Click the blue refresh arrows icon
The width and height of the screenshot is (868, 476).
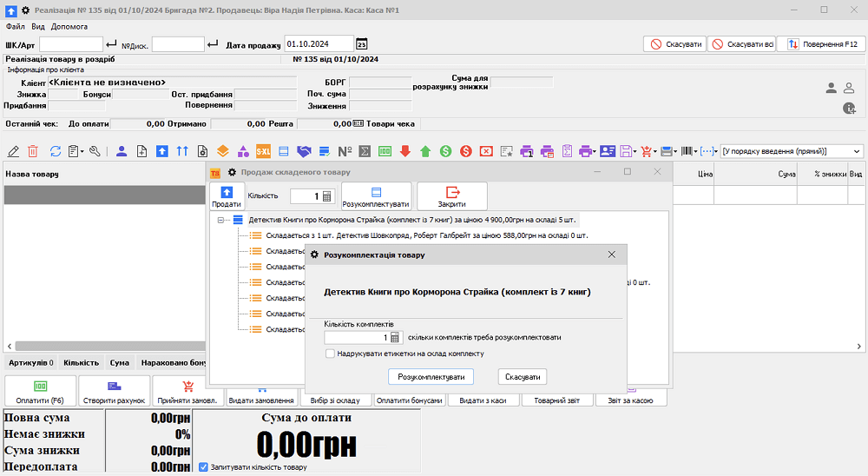(x=55, y=151)
